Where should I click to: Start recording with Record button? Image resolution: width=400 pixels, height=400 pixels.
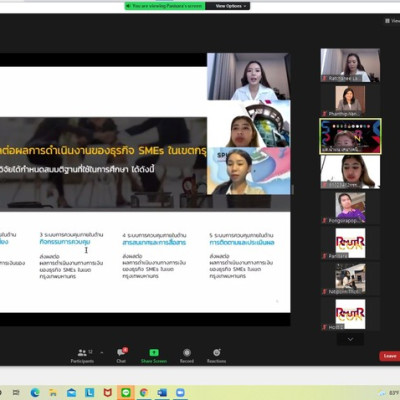187,356
